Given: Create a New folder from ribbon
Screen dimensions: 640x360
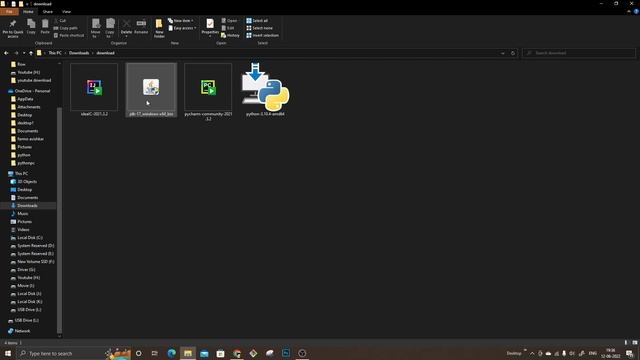Looking at the screenshot, I should [159, 28].
